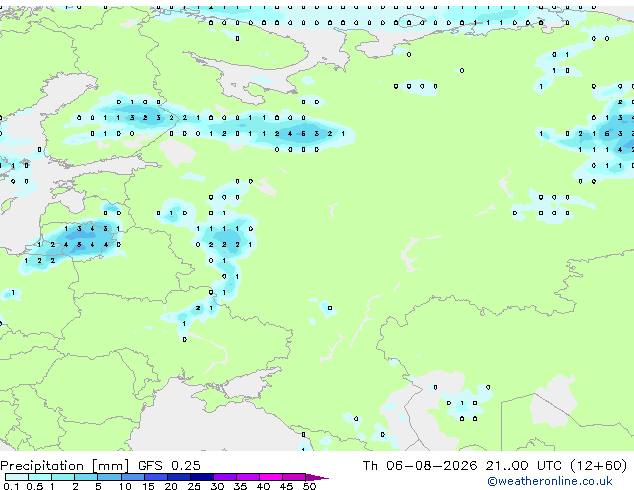The width and height of the screenshot is (634, 490).
Task: Select the 40–45 mm magenta legend swatch
Action: pyautogui.click(x=271, y=477)
